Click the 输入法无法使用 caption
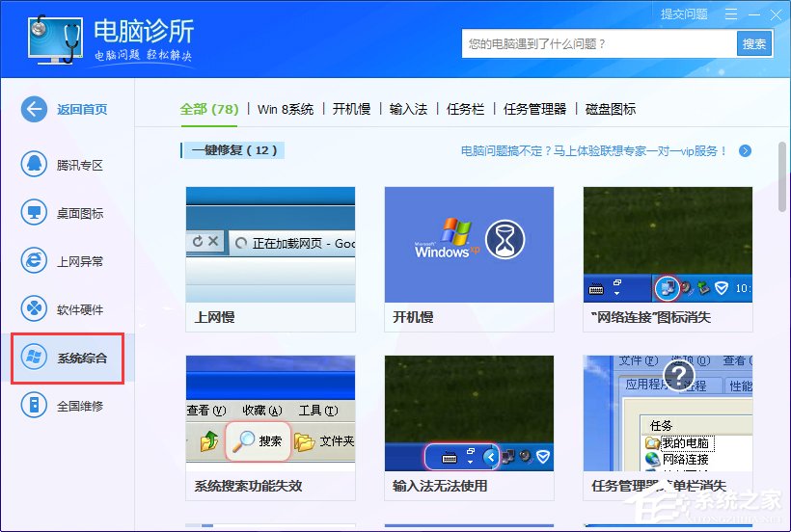Viewport: 791px width, 532px height. click(x=440, y=486)
